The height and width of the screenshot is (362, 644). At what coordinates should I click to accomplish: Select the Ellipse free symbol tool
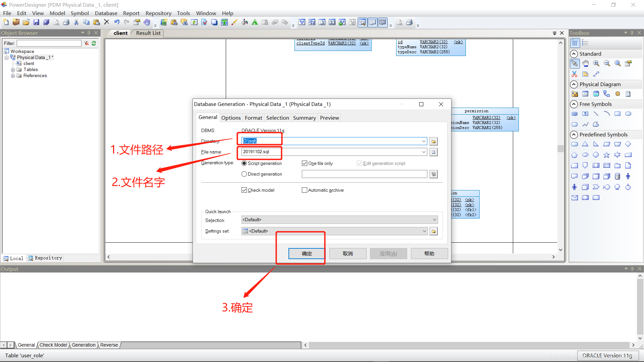pyautogui.click(x=628, y=114)
